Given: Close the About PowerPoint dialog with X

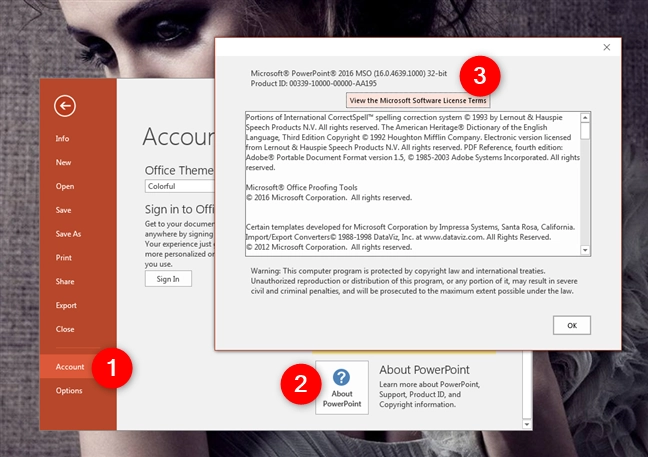Looking at the screenshot, I should point(607,47).
